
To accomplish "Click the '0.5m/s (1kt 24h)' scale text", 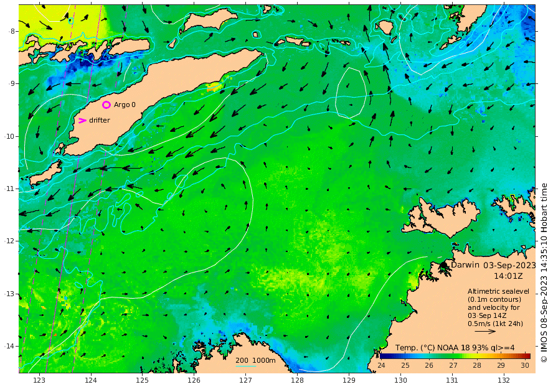I will pyautogui.click(x=496, y=324).
